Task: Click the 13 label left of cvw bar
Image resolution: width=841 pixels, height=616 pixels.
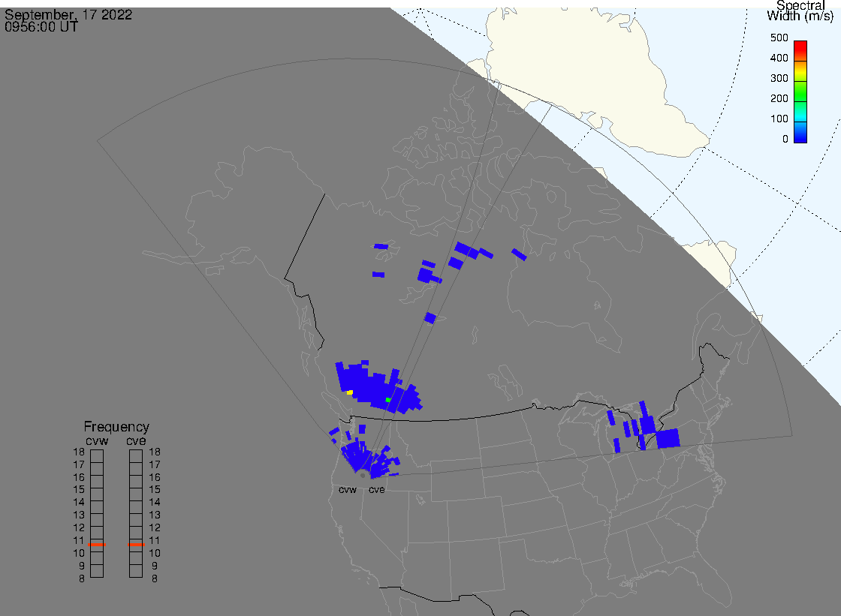Action: [79, 515]
